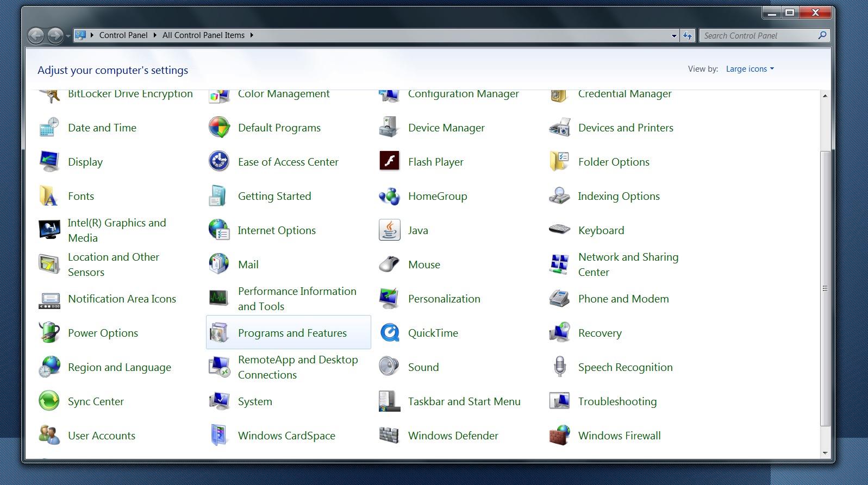Click the Control Panel breadcrumb
Viewport: 868px width, 485px height.
click(x=123, y=35)
